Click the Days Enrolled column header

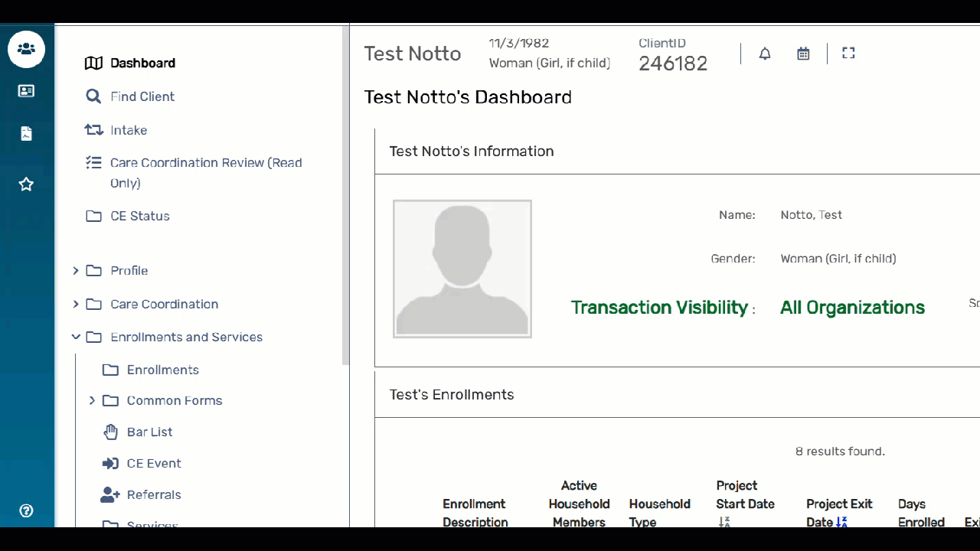point(921,512)
